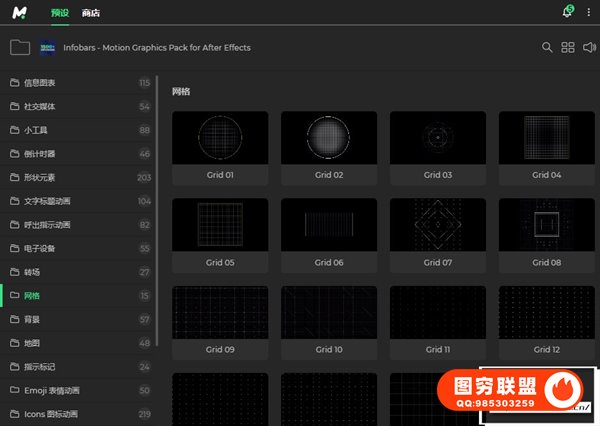Switch the grid view layout icon
Image resolution: width=600 pixels, height=426 pixels.
pos(568,47)
